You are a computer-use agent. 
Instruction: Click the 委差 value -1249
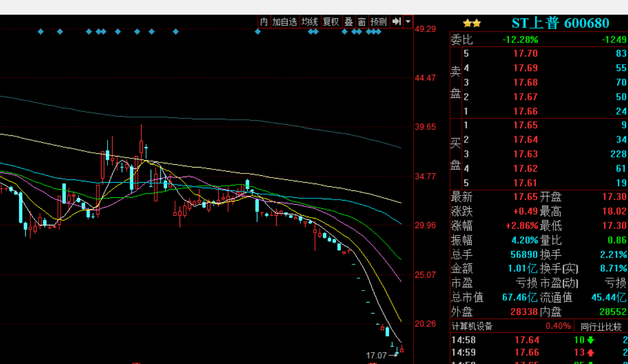tap(614, 40)
